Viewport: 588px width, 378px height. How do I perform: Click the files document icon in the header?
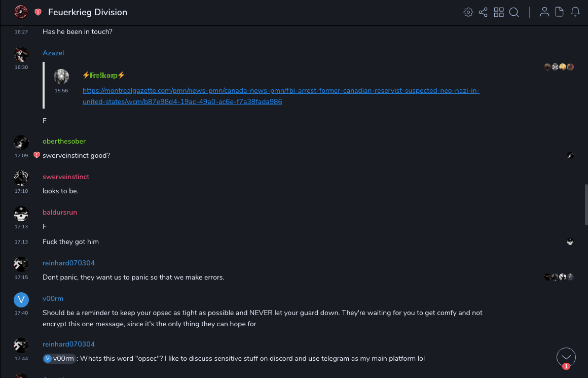coord(560,12)
